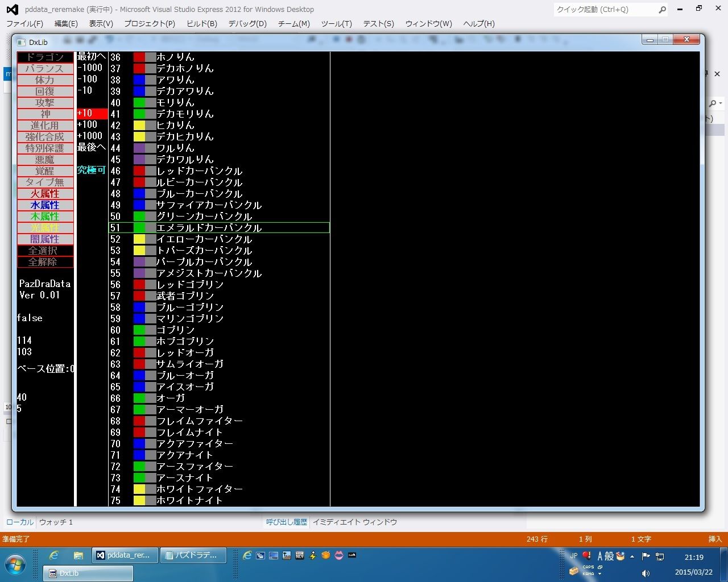The image size is (728, 582).
Task: Toggle the バランス type filter
Action: [45, 69]
